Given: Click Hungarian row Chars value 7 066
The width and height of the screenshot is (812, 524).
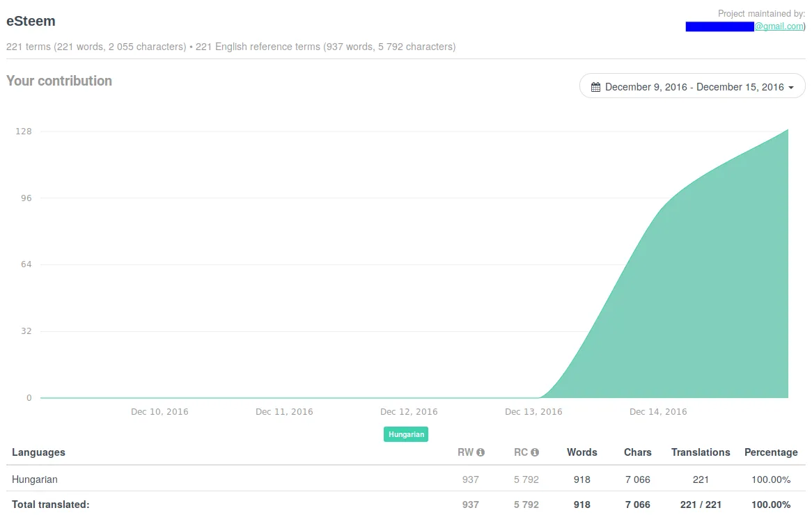Looking at the screenshot, I should [637, 479].
